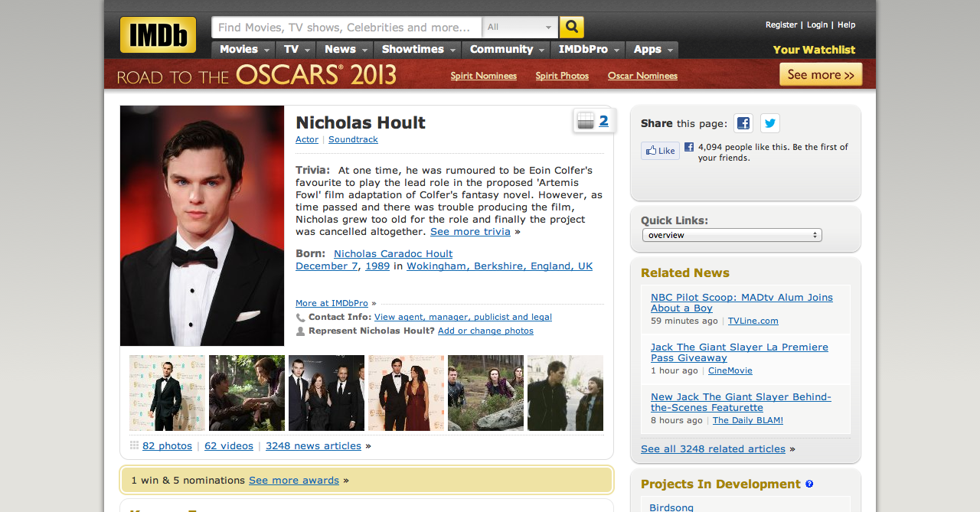Click CineMovie source link
Image resolution: width=980 pixels, height=512 pixels.
(x=730, y=370)
